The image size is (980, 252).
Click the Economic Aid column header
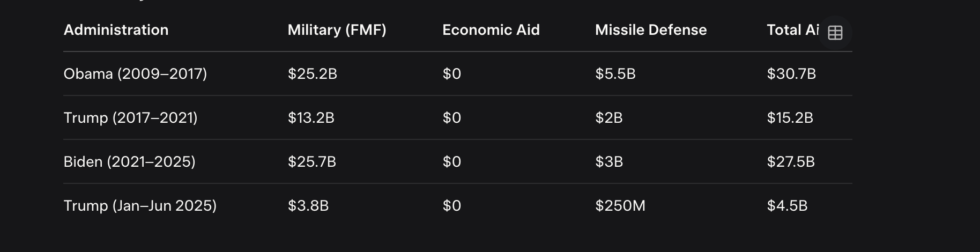[x=491, y=30]
